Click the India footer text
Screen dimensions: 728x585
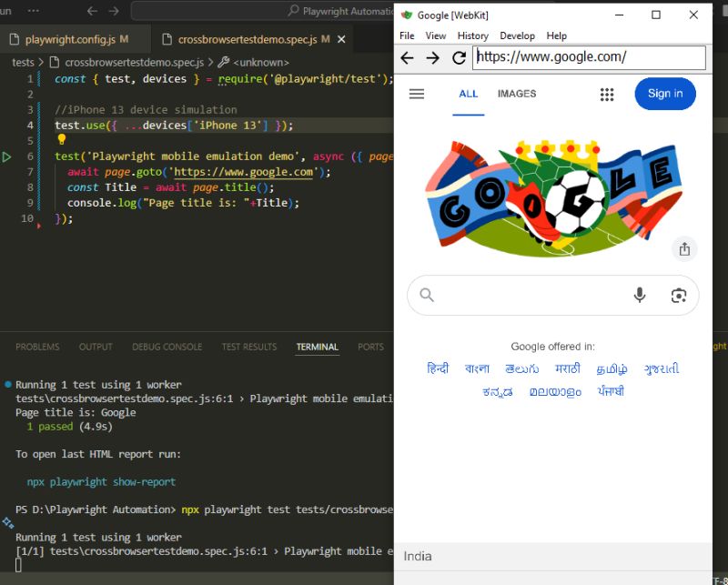click(x=418, y=556)
